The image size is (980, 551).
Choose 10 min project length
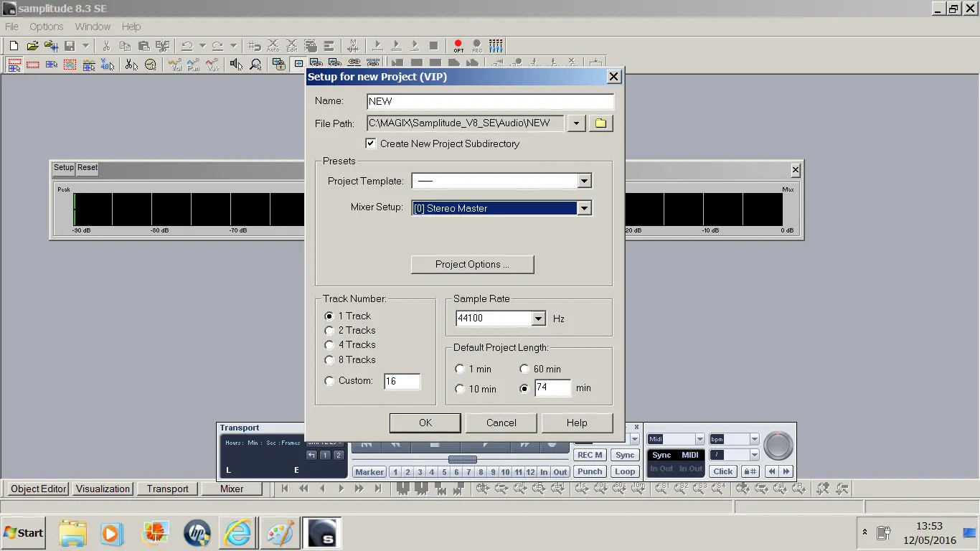click(x=460, y=389)
